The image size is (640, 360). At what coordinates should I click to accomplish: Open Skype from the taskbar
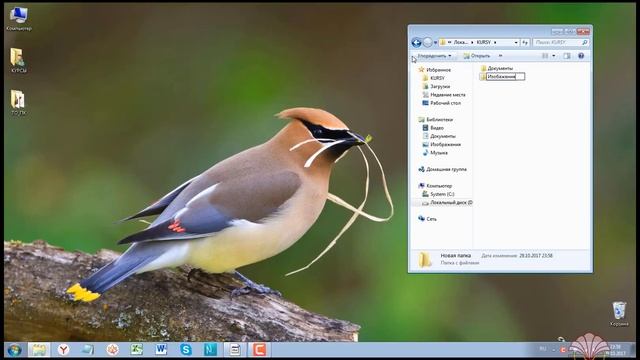[186, 350]
